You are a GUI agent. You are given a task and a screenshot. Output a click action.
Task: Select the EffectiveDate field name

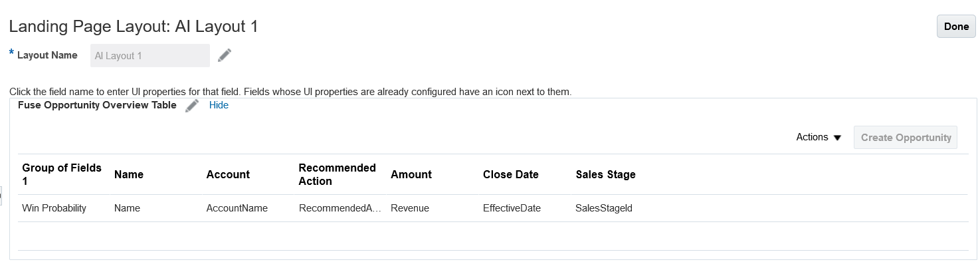pos(512,208)
